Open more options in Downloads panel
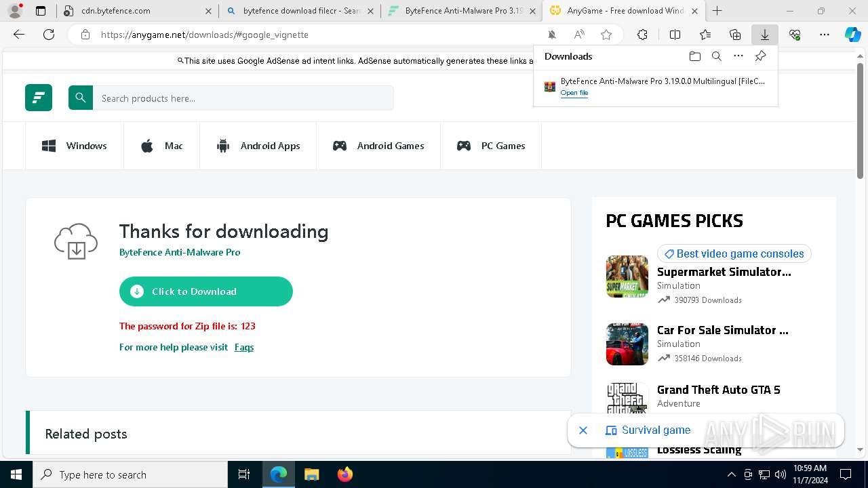 (x=738, y=56)
